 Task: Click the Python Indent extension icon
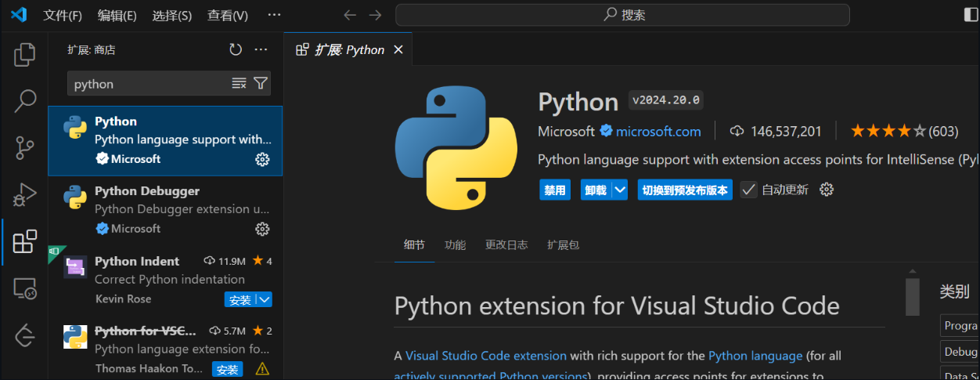pos(75,268)
